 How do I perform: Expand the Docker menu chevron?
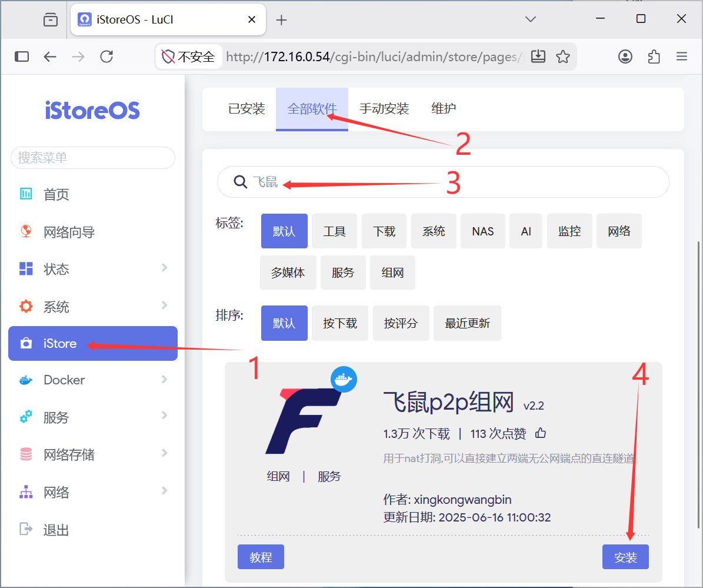point(164,380)
